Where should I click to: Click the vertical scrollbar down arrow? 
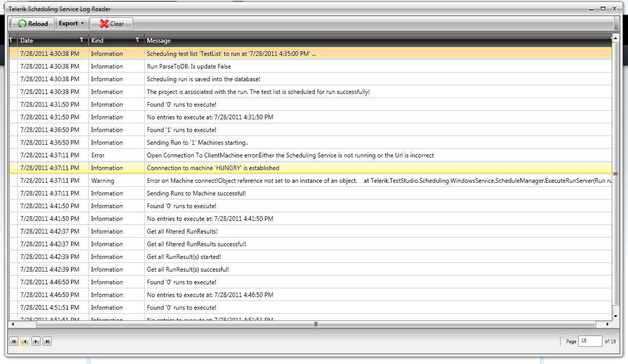616,316
